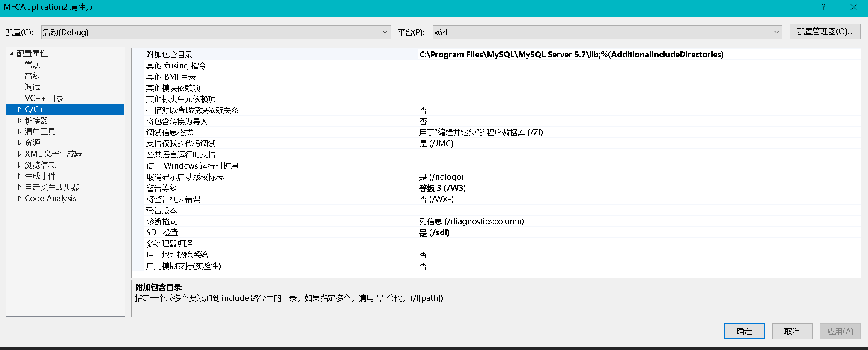This screenshot has width=868, height=350.
Task: Expand the 链接器 tree node arrow
Action: pyautogui.click(x=20, y=121)
